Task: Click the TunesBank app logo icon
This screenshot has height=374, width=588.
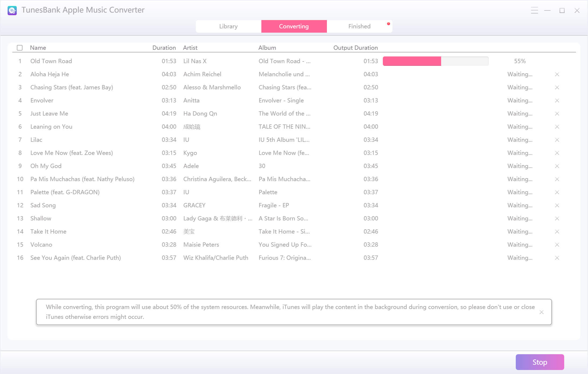Action: (12, 10)
